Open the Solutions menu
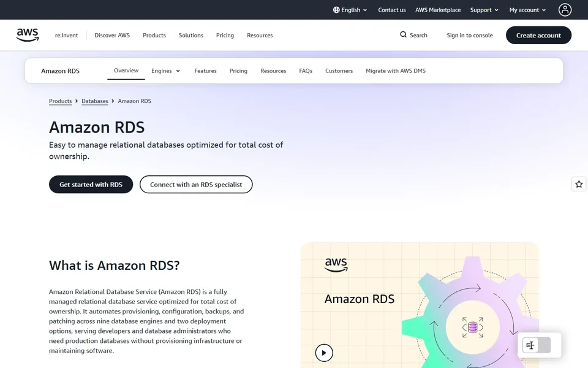The height and width of the screenshot is (368, 588). [x=191, y=35]
